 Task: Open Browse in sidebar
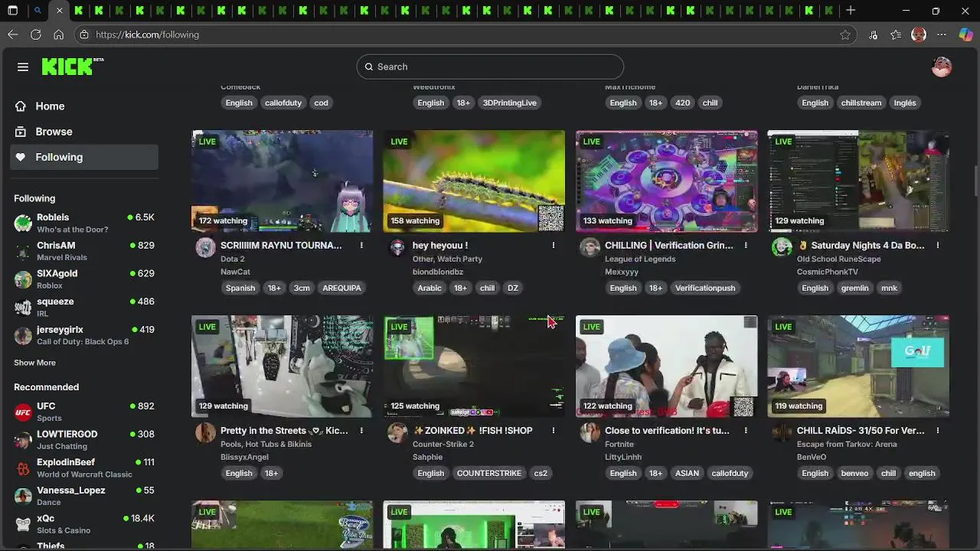tap(85, 132)
